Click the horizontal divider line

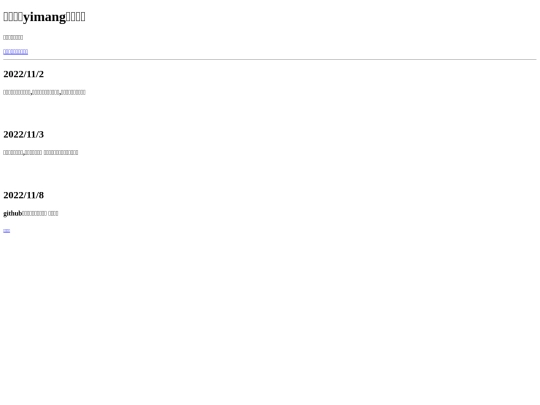tap(270, 60)
